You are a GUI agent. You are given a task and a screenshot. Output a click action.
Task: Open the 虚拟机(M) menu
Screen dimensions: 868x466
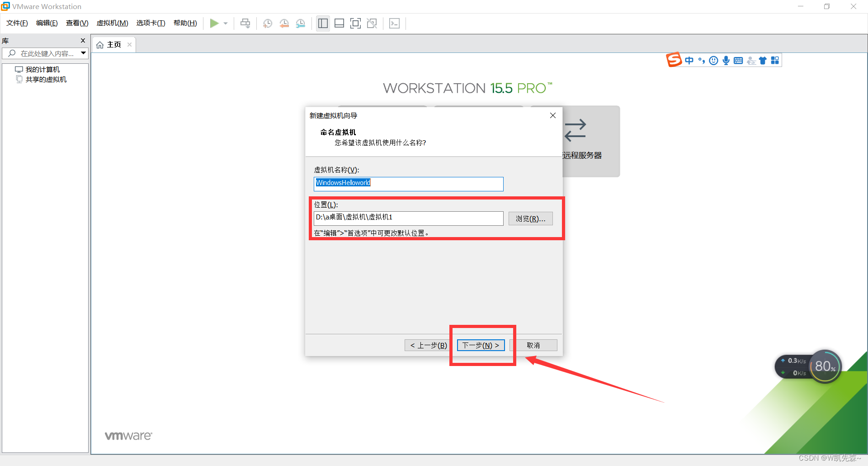[x=113, y=23]
